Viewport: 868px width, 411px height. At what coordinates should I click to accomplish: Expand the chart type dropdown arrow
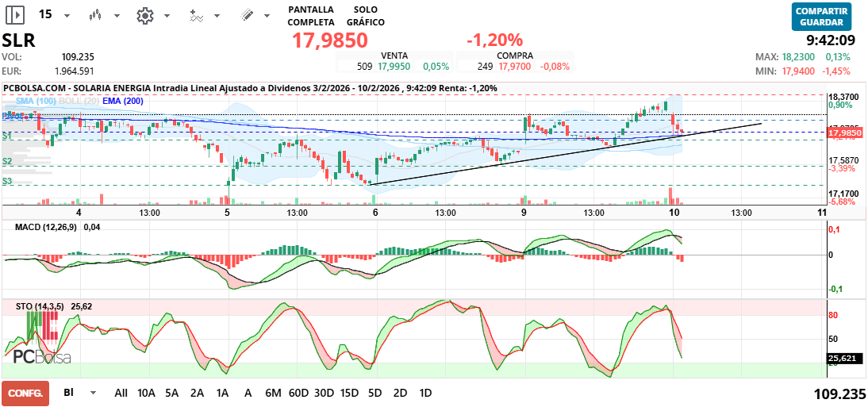(117, 16)
